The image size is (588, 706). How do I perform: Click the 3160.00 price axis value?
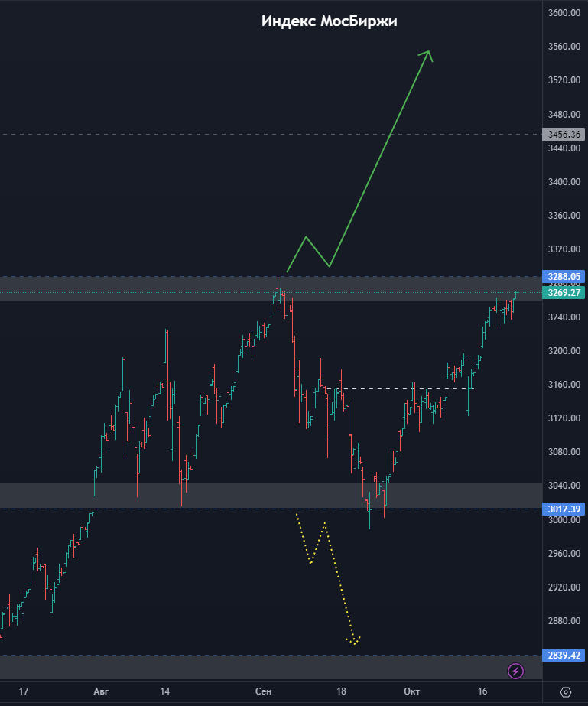click(564, 385)
